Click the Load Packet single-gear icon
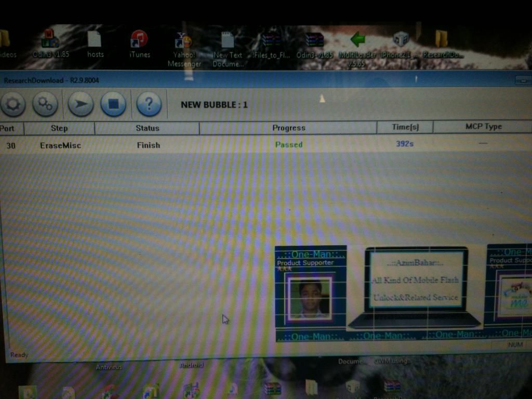The image size is (532, 399). click(x=12, y=104)
